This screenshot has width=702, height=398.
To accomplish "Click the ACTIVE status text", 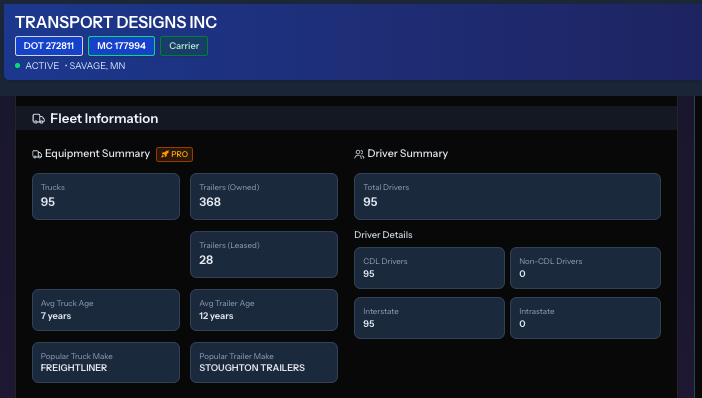I will pos(42,66).
